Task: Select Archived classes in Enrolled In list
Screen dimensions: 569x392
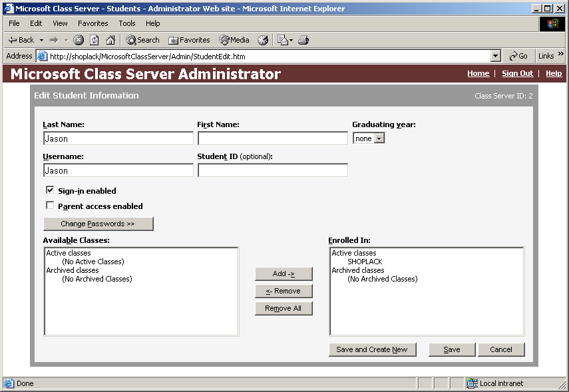Action: [358, 270]
